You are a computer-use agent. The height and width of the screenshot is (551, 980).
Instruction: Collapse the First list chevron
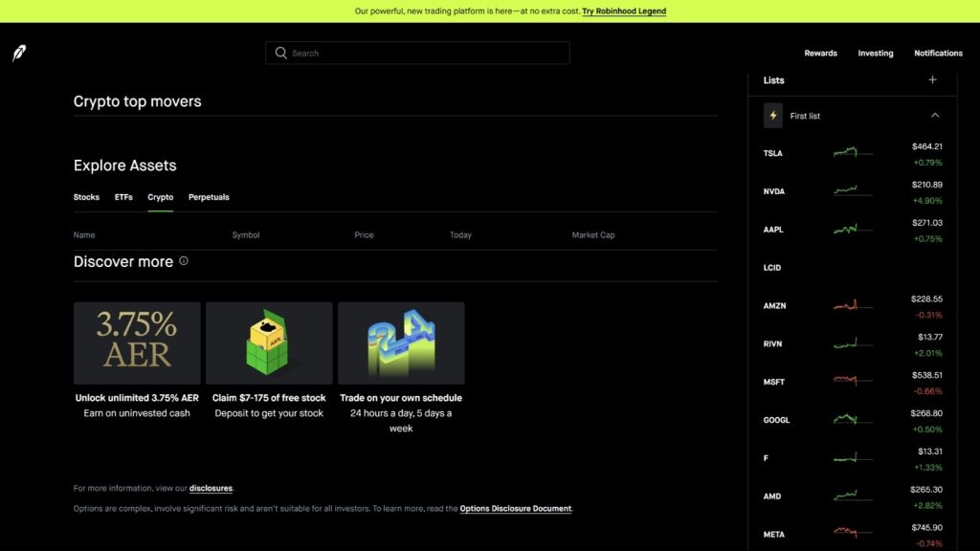[x=935, y=116]
